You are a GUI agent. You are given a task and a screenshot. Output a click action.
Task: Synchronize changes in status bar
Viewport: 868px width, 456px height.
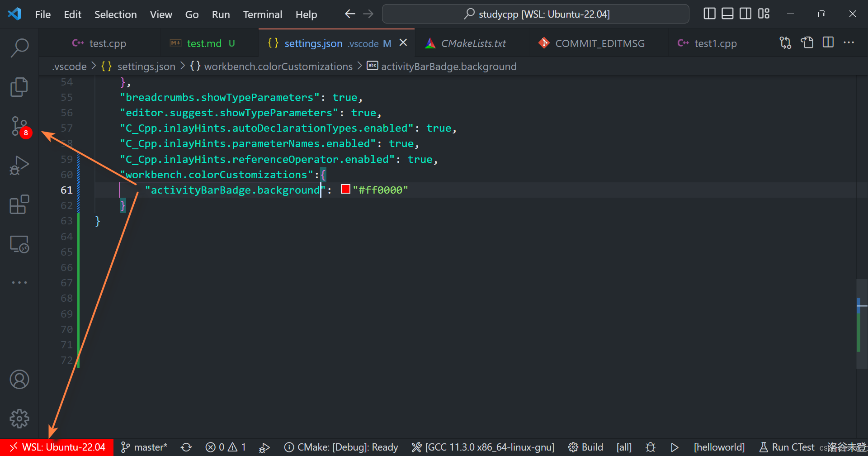pos(186,447)
